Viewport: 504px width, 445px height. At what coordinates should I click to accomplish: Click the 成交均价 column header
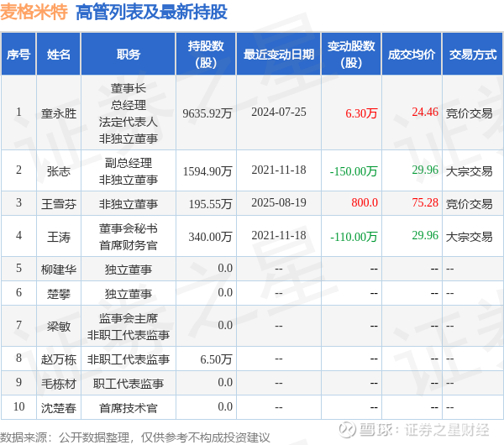click(412, 55)
